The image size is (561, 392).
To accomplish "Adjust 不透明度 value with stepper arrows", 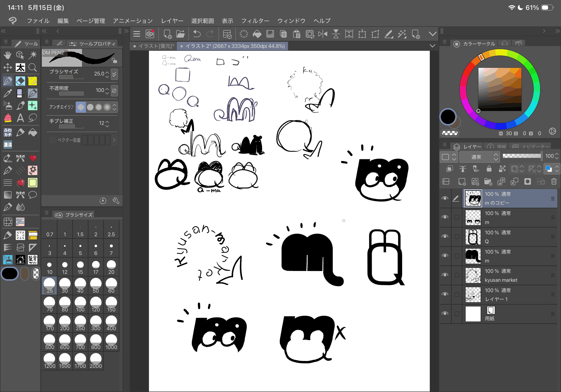I will pyautogui.click(x=107, y=91).
